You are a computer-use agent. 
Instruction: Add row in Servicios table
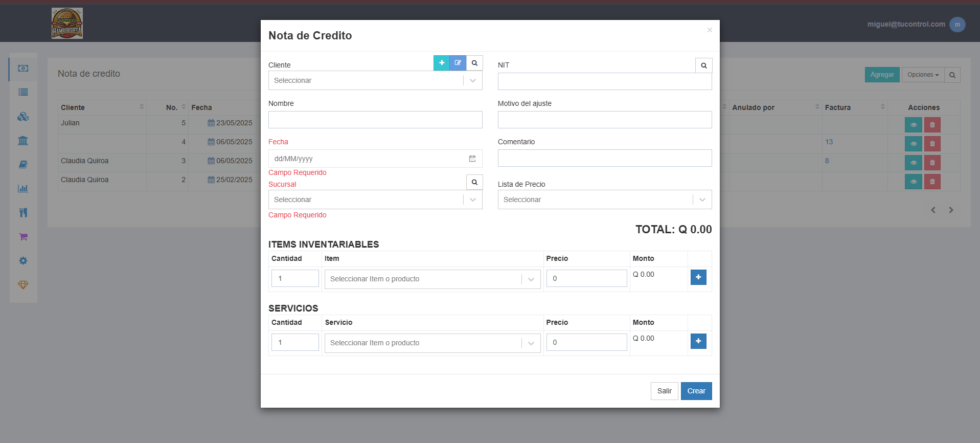coord(698,341)
